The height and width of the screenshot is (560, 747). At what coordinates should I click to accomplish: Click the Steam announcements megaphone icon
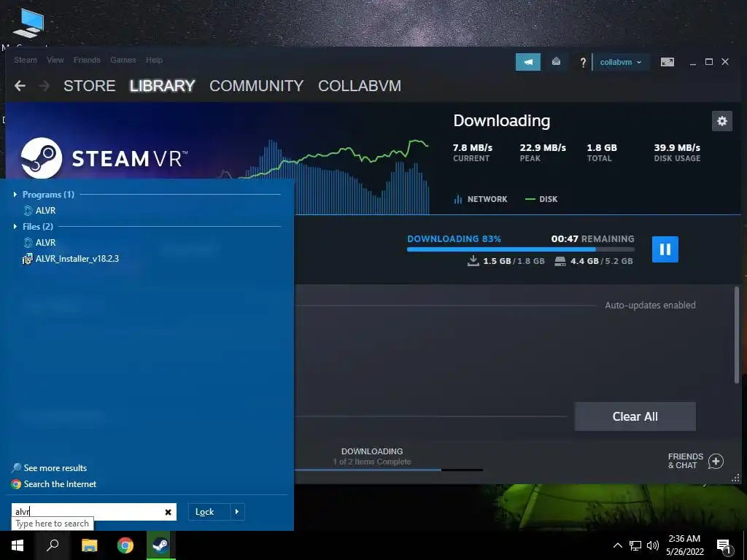[x=528, y=62]
